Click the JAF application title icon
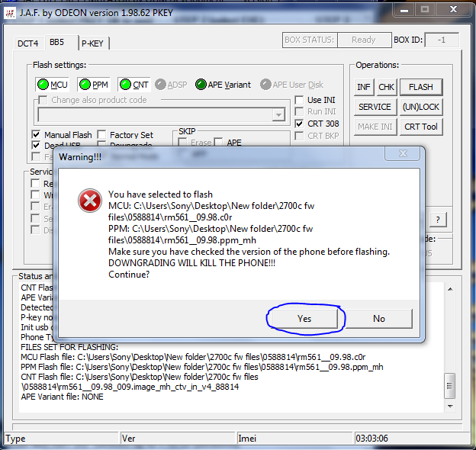Screen dimensions: 476x450 coord(10,13)
